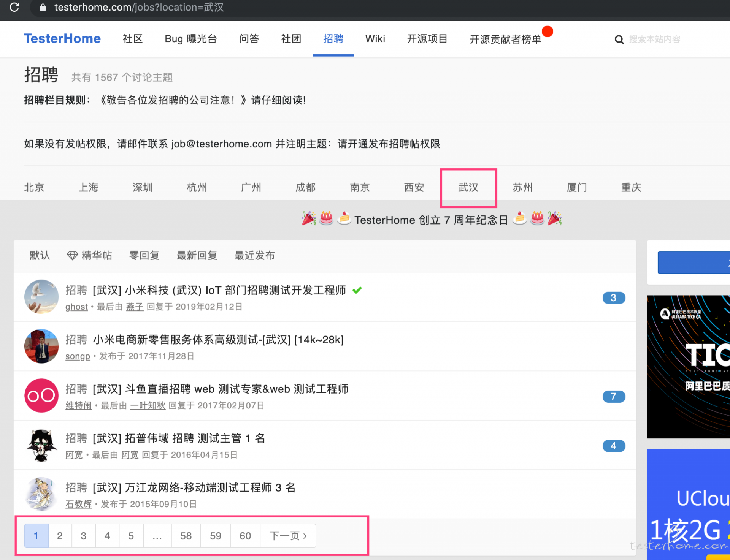This screenshot has width=730, height=560.
Task: Open the 4 replies badge
Action: pos(614,446)
